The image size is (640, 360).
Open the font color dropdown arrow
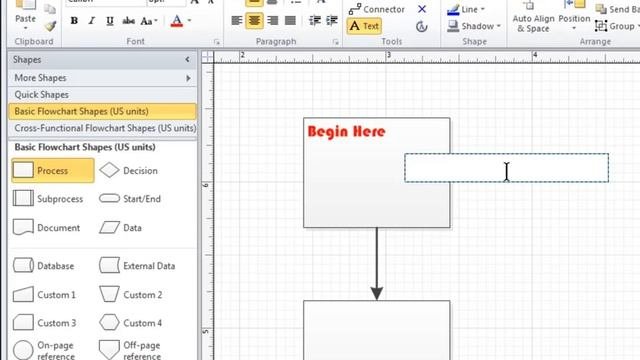point(189,20)
